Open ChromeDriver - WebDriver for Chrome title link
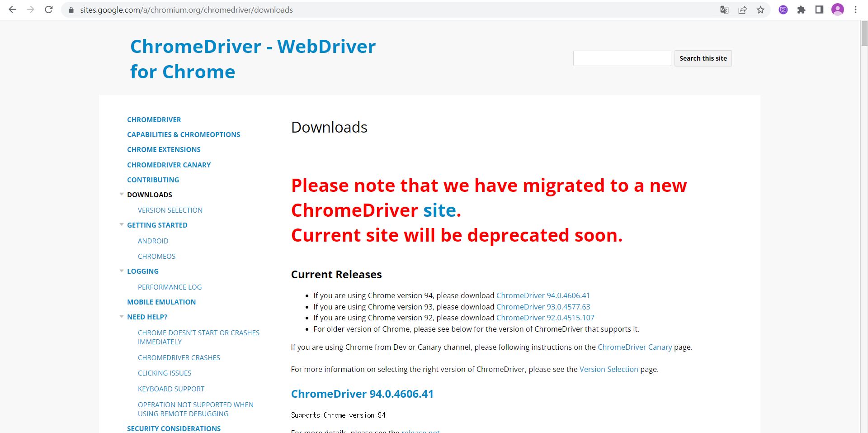The width and height of the screenshot is (868, 433). click(x=253, y=59)
